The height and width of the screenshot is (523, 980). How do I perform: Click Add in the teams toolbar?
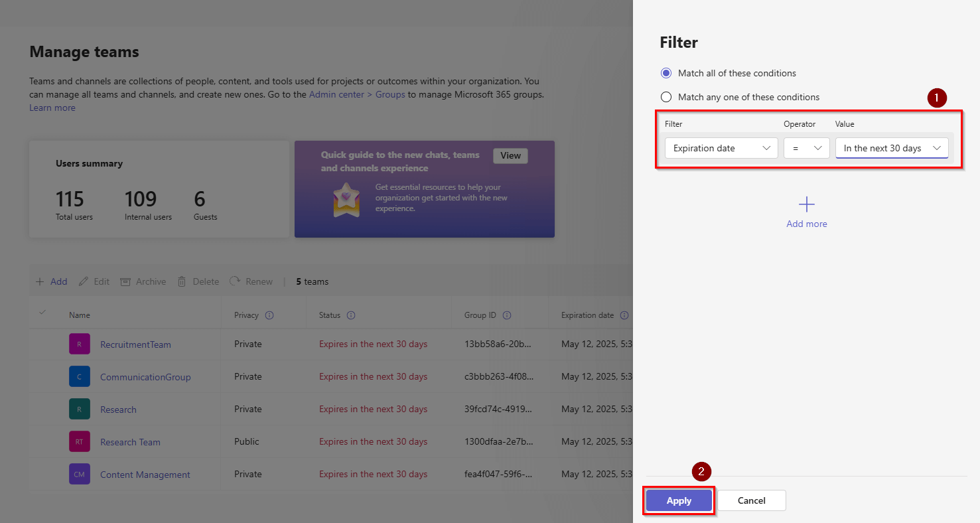(52, 281)
